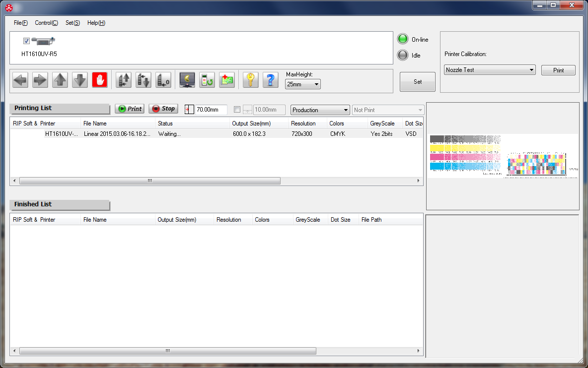Click the GreyScale column header in Finished List
588x368 pixels.
pos(310,220)
